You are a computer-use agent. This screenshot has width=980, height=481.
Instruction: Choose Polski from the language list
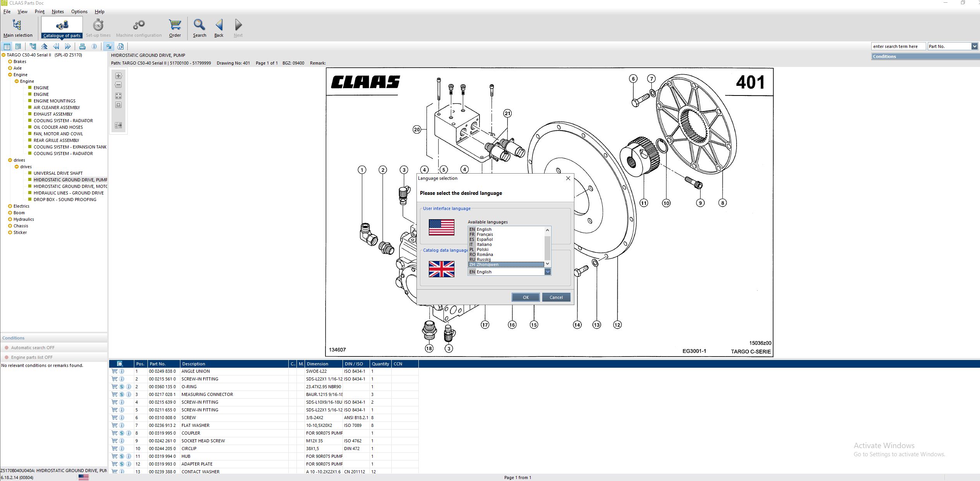tap(505, 249)
